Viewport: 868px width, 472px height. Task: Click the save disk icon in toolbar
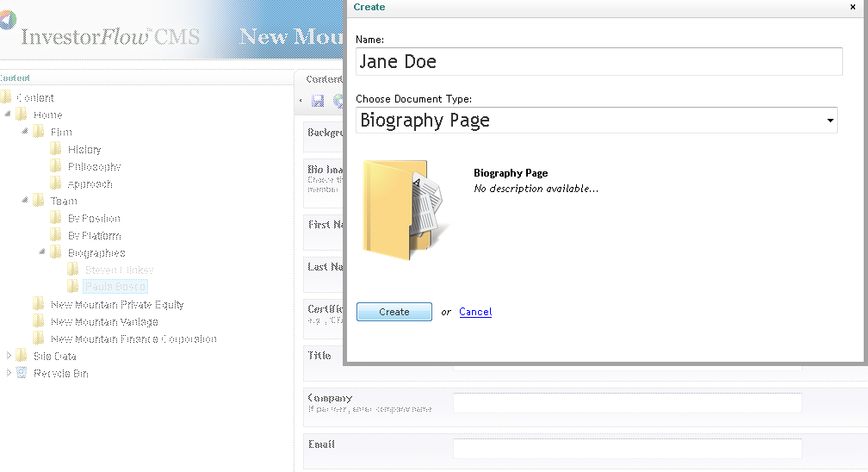(x=318, y=100)
